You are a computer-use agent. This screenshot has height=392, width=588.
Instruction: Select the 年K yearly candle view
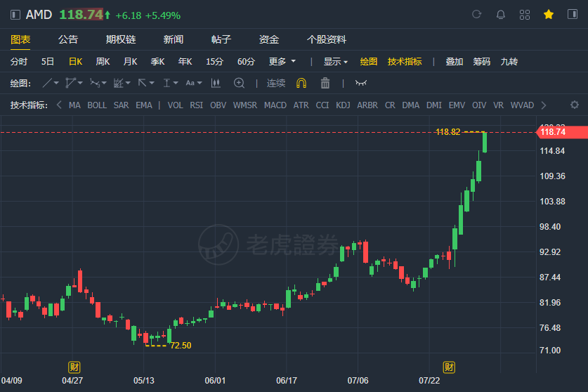tap(185, 62)
